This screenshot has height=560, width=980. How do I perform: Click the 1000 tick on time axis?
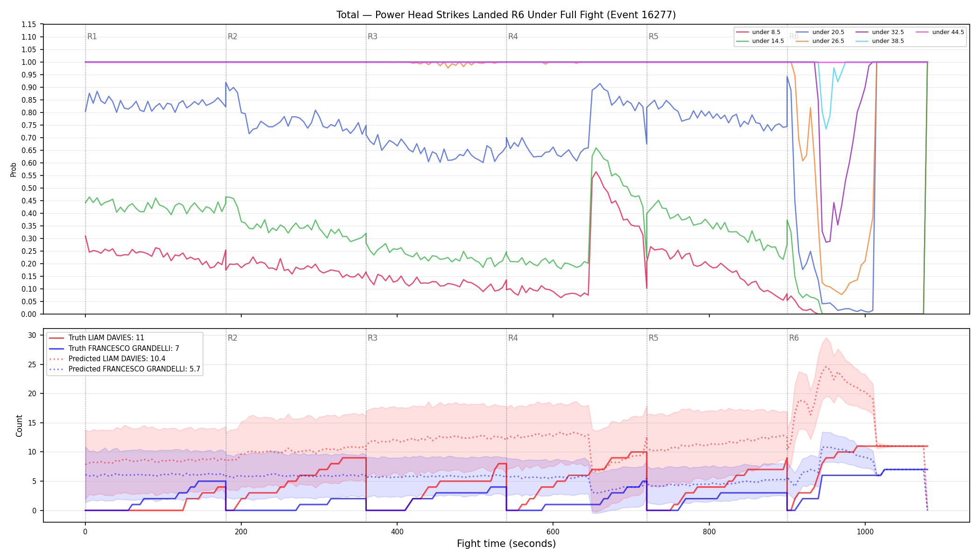[865, 532]
